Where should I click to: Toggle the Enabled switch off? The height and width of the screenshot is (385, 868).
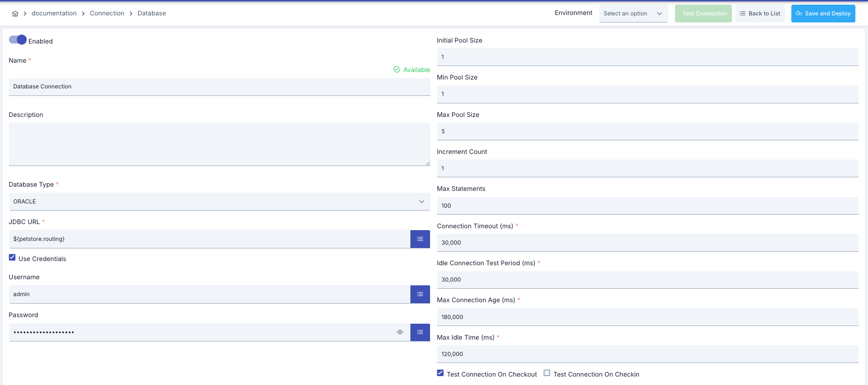(x=18, y=40)
